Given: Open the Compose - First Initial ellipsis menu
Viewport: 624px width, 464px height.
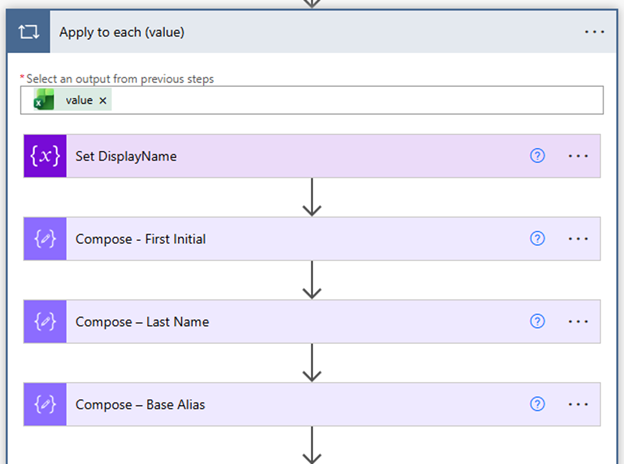Looking at the screenshot, I should pyautogui.click(x=578, y=239).
